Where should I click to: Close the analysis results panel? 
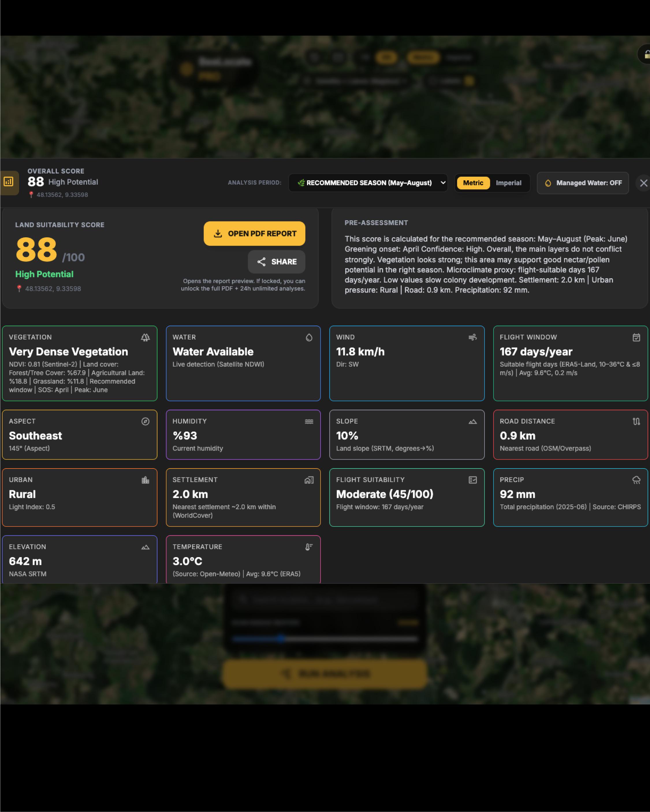[x=644, y=183]
